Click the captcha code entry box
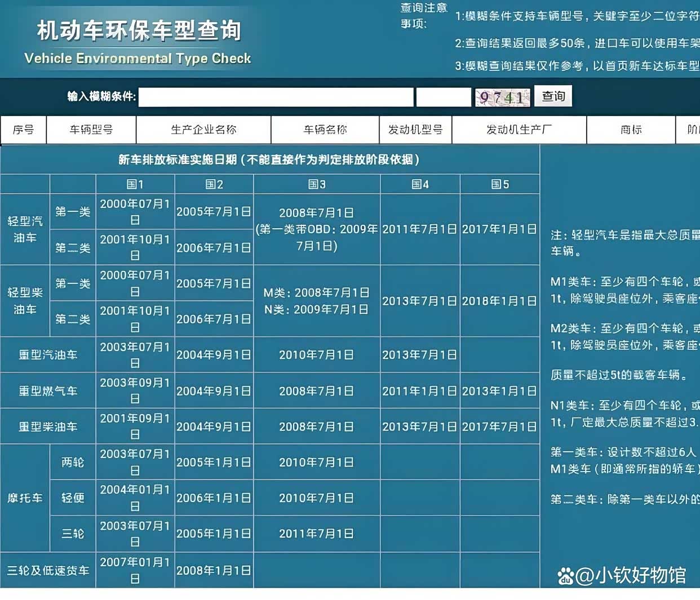Image resolution: width=700 pixels, height=600 pixels. [443, 97]
